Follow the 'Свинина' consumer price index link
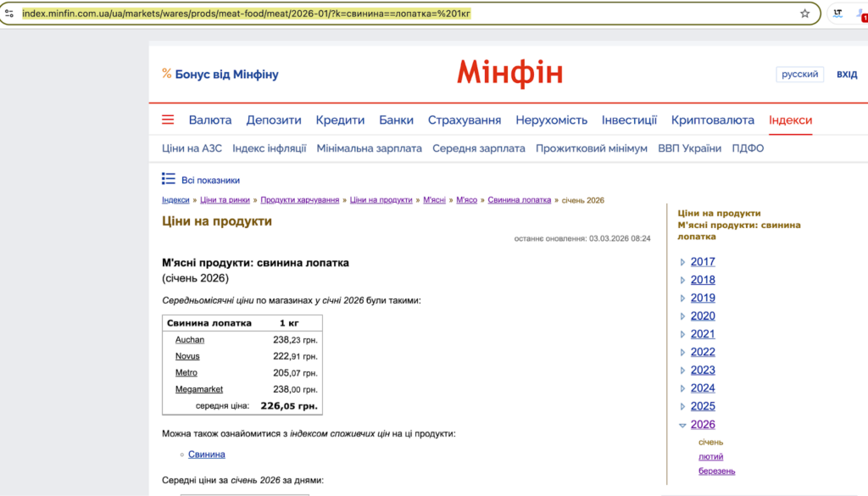868x496 pixels. pyautogui.click(x=207, y=454)
